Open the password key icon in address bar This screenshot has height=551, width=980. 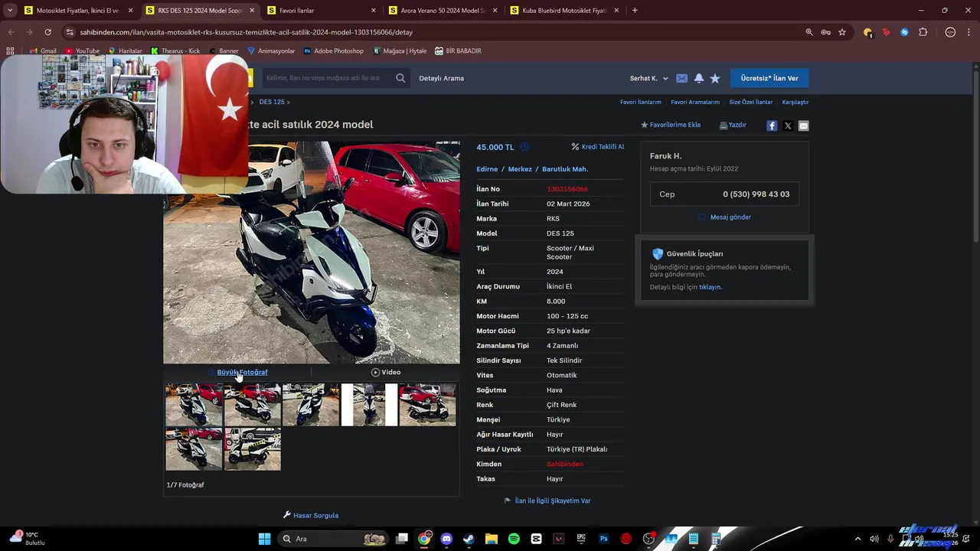pyautogui.click(x=825, y=32)
